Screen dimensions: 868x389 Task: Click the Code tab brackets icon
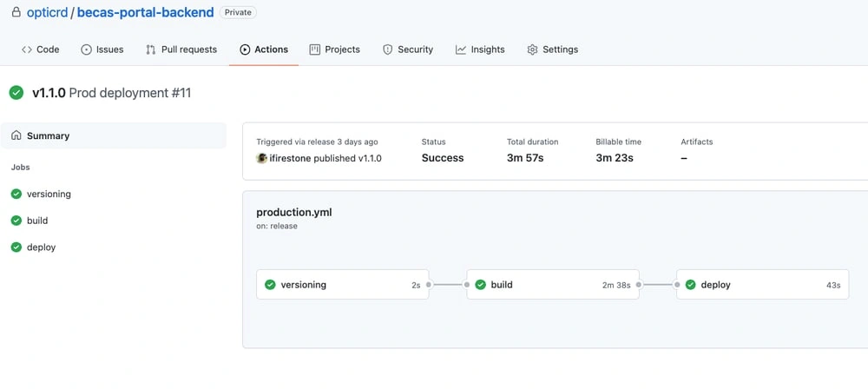click(27, 49)
